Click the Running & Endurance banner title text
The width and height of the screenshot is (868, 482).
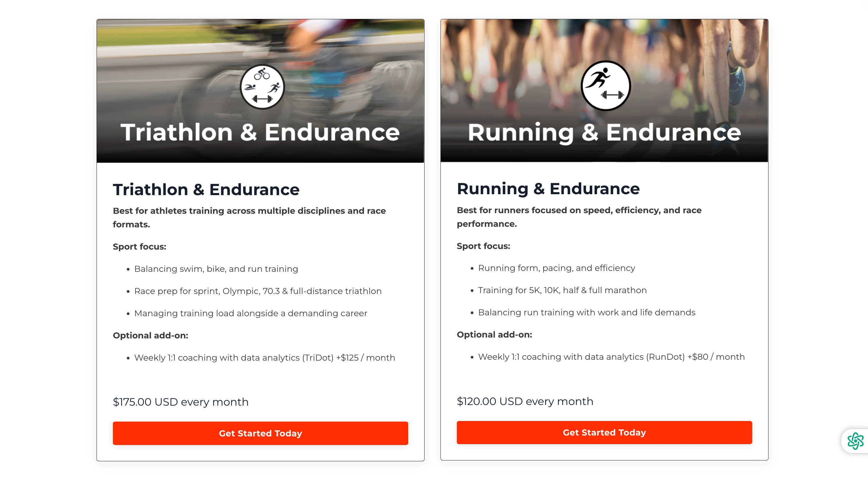(604, 132)
